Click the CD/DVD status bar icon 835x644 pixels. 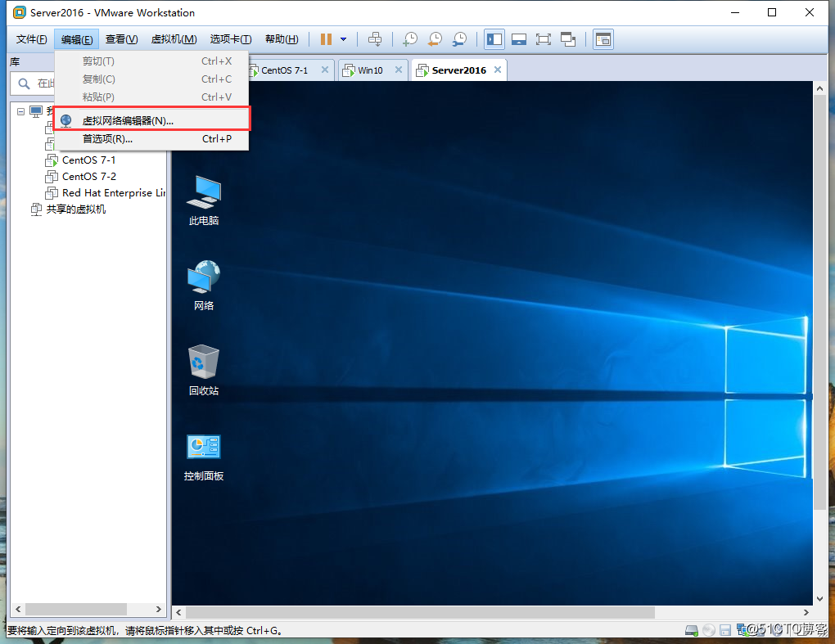click(x=709, y=631)
